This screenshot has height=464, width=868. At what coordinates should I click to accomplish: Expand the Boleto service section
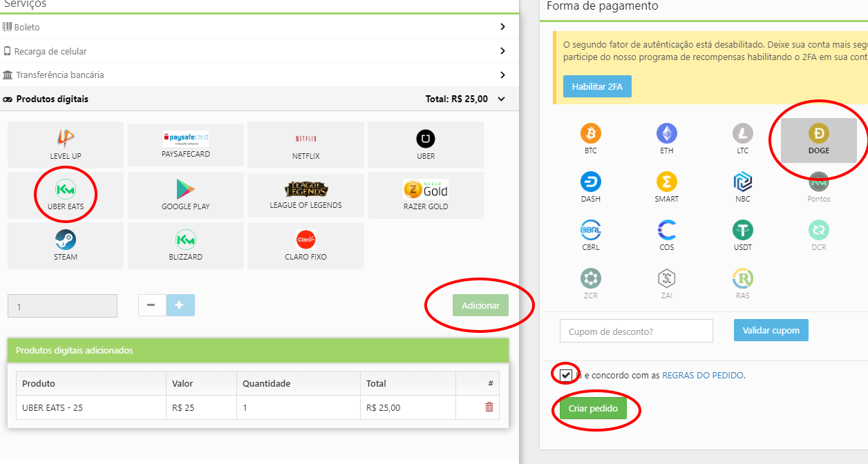click(x=259, y=27)
